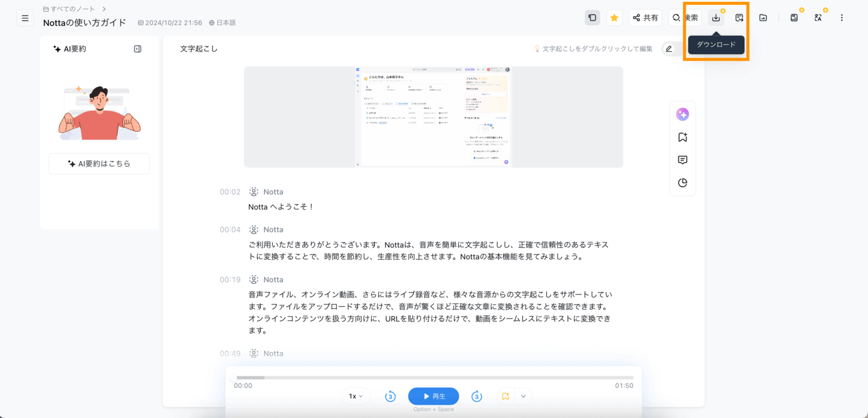868x418 pixels.
Task: Click speaker name Notta at 00:19
Action: [273, 280]
